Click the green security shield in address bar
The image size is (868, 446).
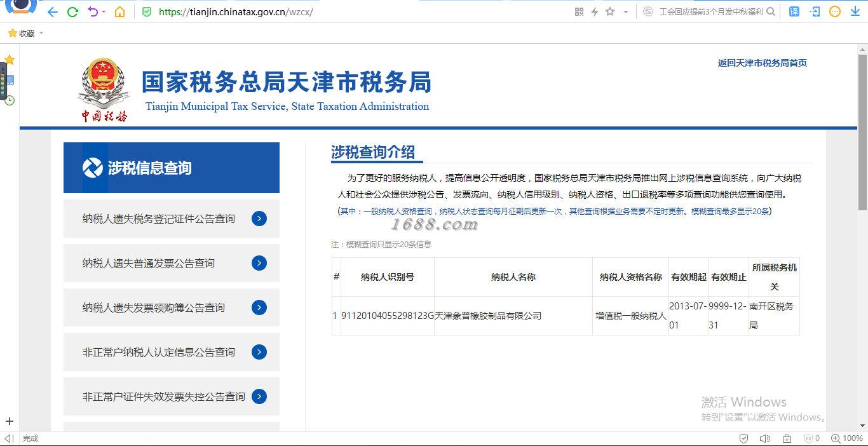pos(147,11)
